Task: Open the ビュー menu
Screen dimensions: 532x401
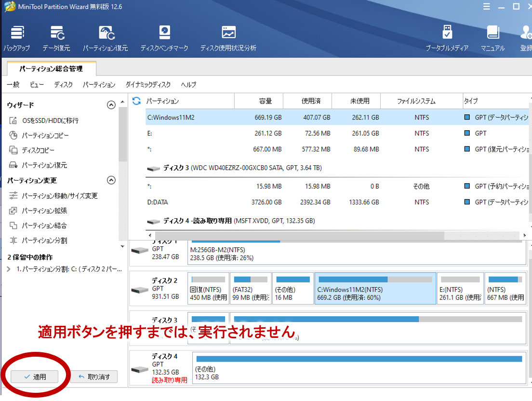Action: pyautogui.click(x=37, y=84)
